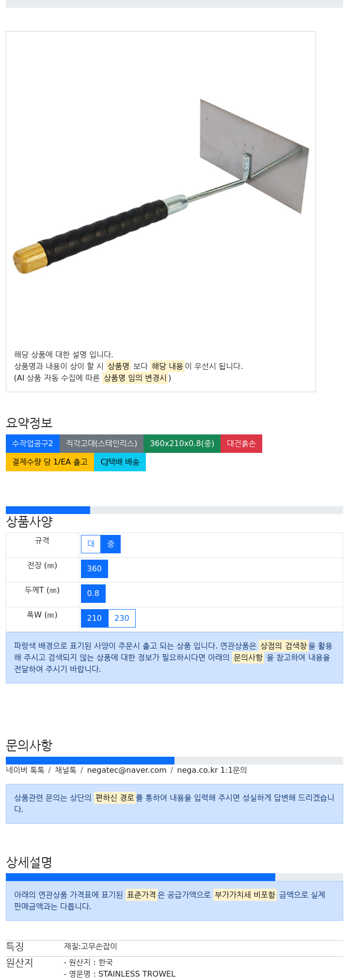Screen dimensions: 349x980
Task: Open nega.co.kr 1:1문의 link
Action: [x=212, y=770]
